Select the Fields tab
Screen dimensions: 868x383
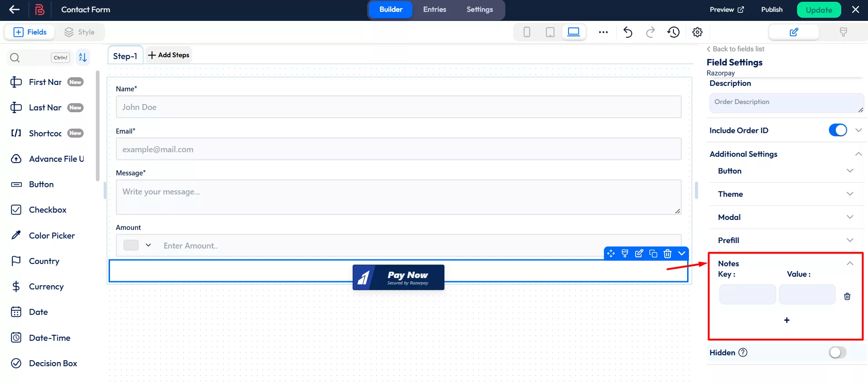tap(30, 32)
